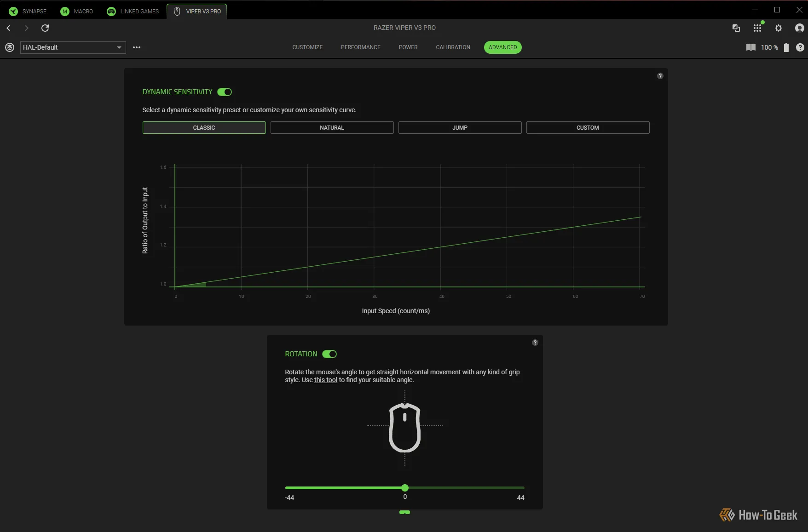This screenshot has width=808, height=532.
Task: Click the rotation slider track near -44
Action: tap(290, 488)
